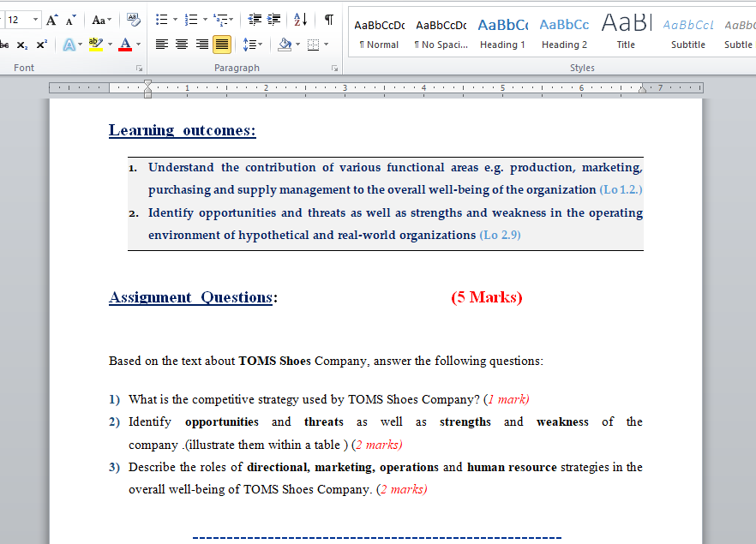Image resolution: width=756 pixels, height=544 pixels.
Task: Click the first line indent ruler marker
Action: coord(148,84)
